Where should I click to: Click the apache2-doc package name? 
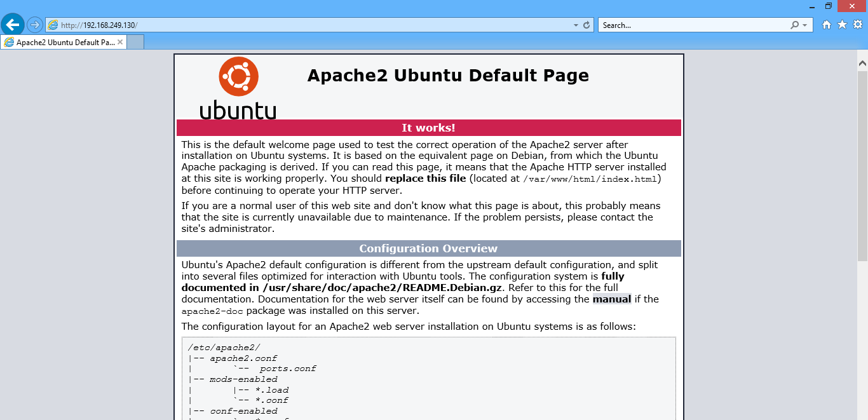coord(213,311)
